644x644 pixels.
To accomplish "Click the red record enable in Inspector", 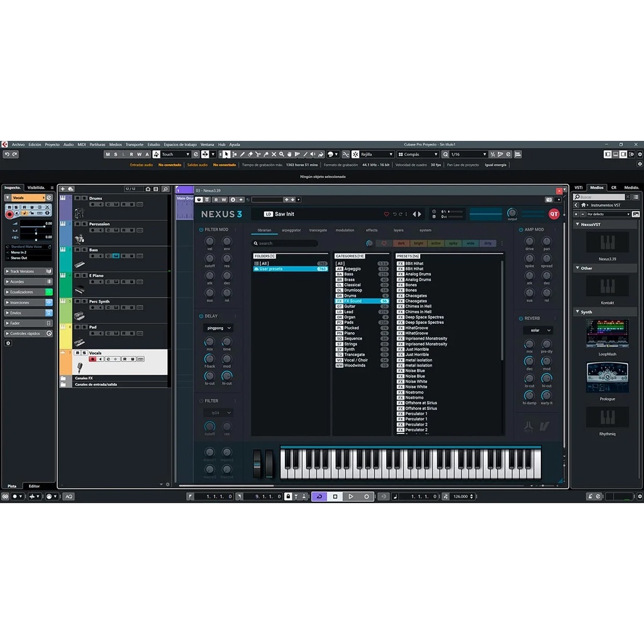I will 9,214.
